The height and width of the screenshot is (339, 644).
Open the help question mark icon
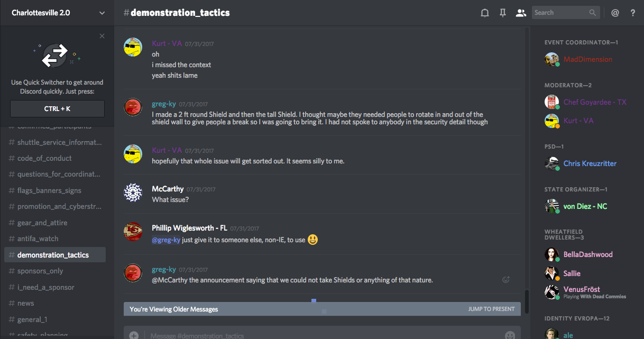point(633,13)
